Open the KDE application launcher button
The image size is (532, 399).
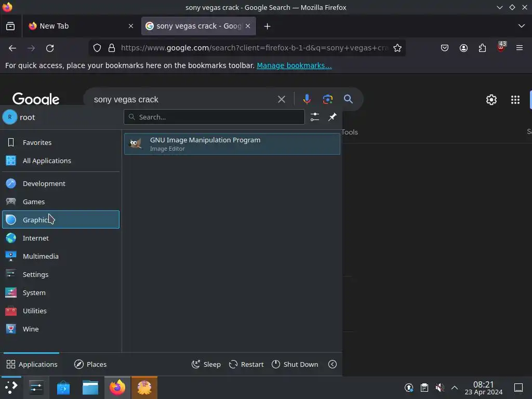pos(11,388)
